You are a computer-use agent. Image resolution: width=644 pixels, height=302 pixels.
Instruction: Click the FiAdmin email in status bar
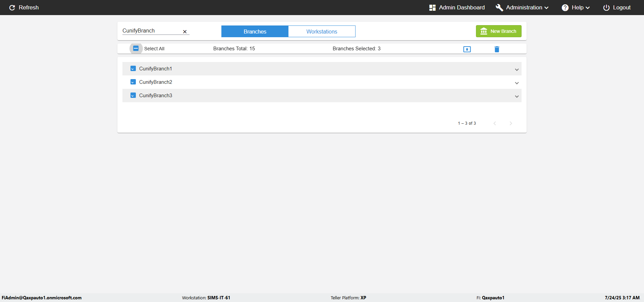[x=42, y=298]
